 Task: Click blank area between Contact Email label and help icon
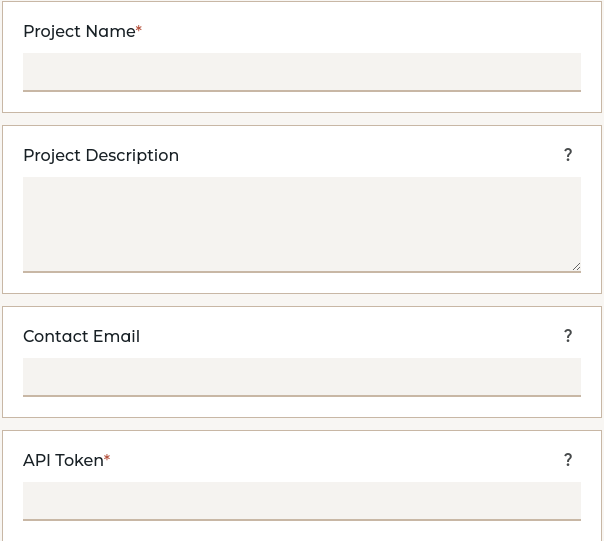point(350,337)
